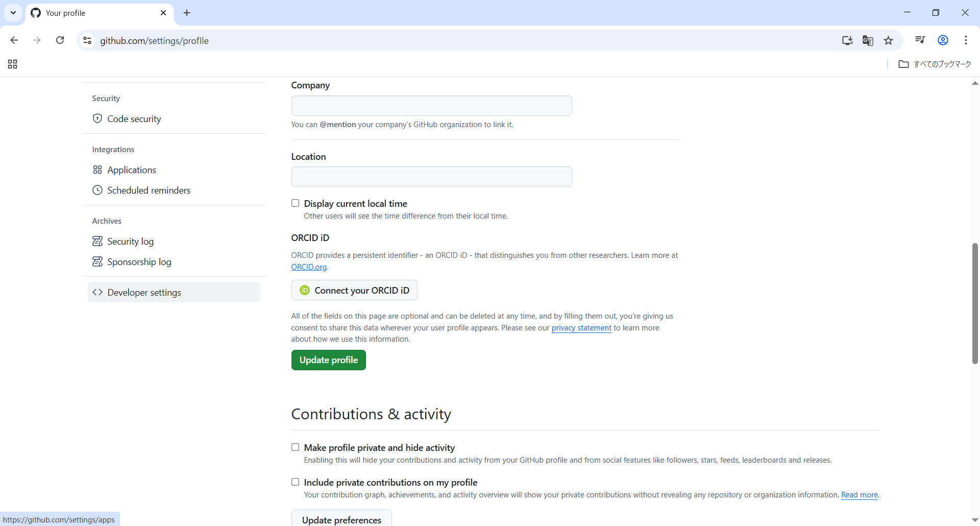Follow the privacy statement link
The width and height of the screenshot is (980, 526).
(581, 328)
